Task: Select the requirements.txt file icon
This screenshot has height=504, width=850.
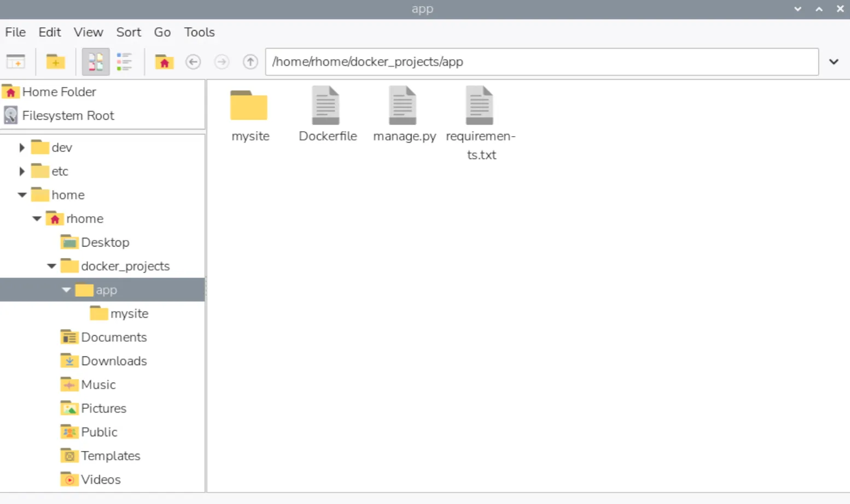Action: pyautogui.click(x=480, y=106)
